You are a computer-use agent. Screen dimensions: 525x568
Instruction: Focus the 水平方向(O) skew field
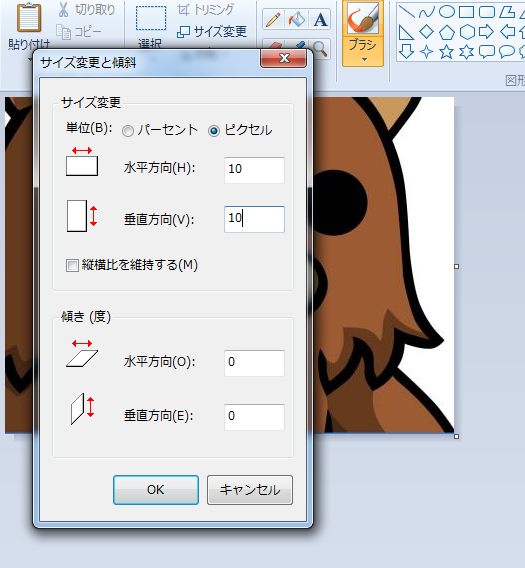point(254,363)
